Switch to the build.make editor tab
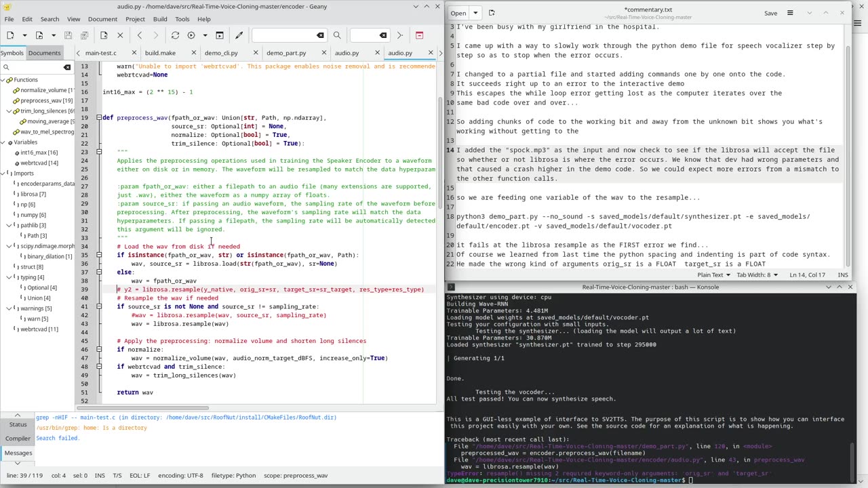The width and height of the screenshot is (868, 488). tap(160, 53)
